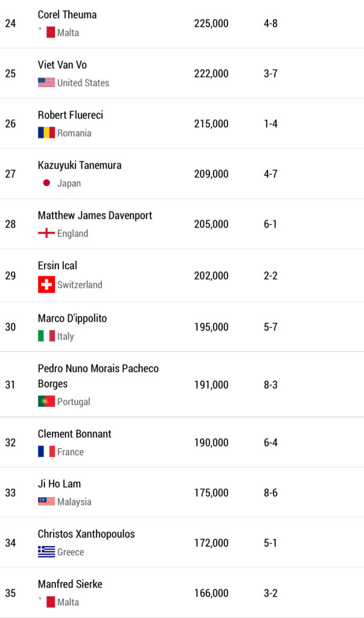Click the Portugal flag icon

(46, 401)
